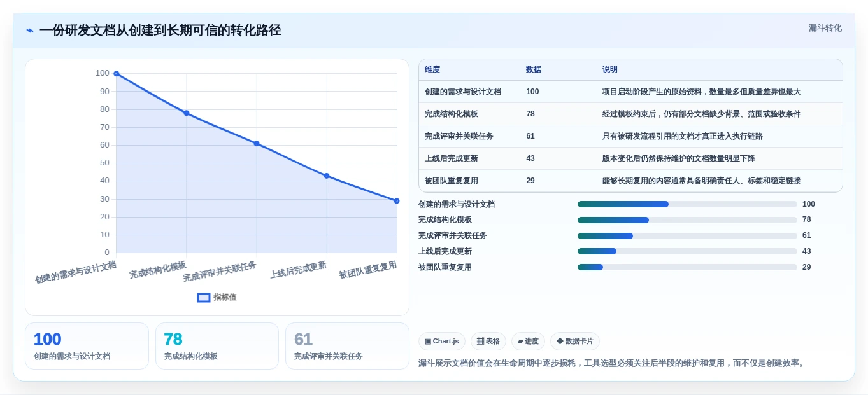This screenshot has width=868, height=395.
Task: Click the chart data point at value 78
Action: (187, 113)
